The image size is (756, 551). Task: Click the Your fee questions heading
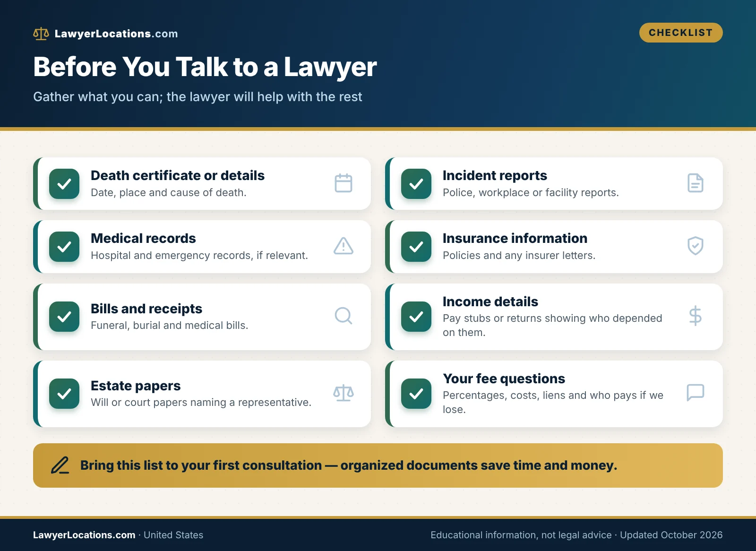point(504,379)
